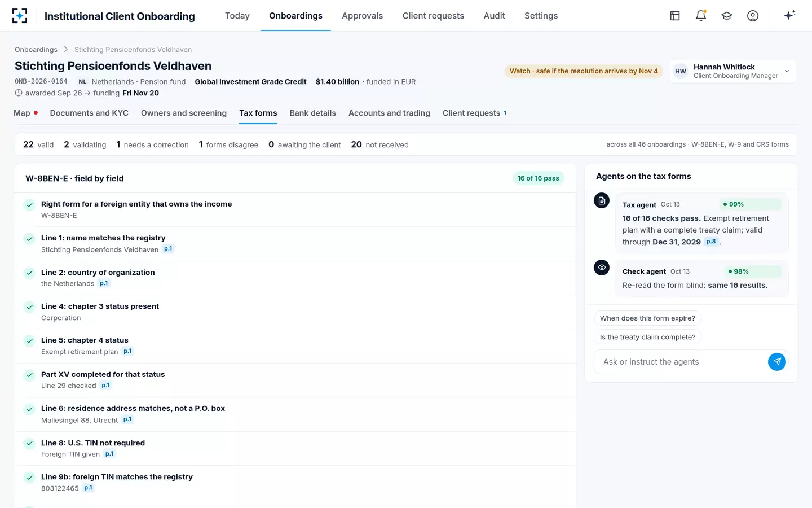The image size is (812, 508).
Task: Click the check icon for Right form row
Action: [x=29, y=205]
